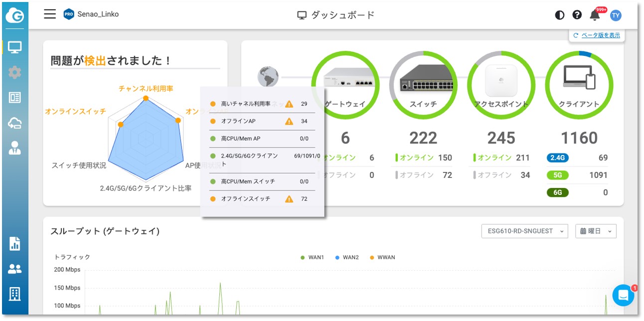Click the cloud sync sidebar icon
This screenshot has height=321, width=644.
[15, 123]
